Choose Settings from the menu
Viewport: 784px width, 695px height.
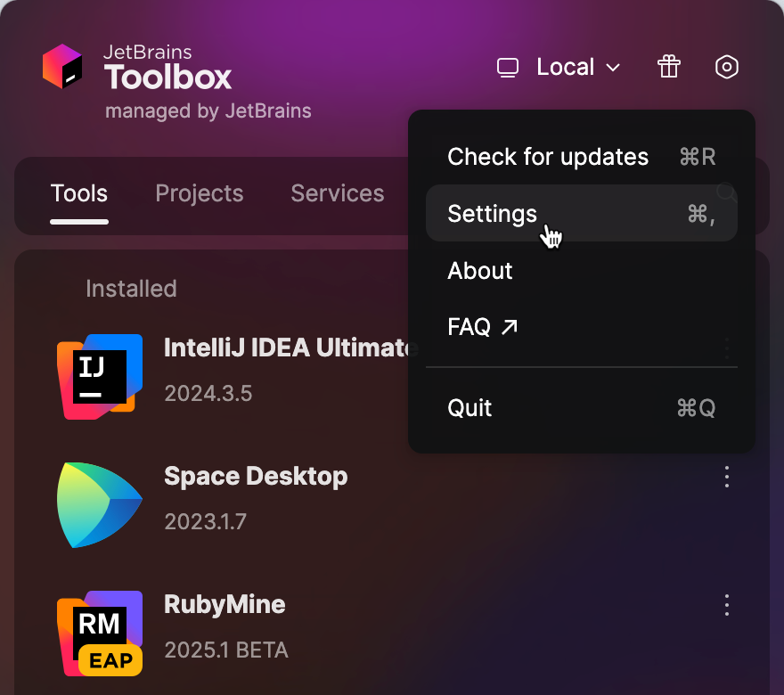pos(492,214)
